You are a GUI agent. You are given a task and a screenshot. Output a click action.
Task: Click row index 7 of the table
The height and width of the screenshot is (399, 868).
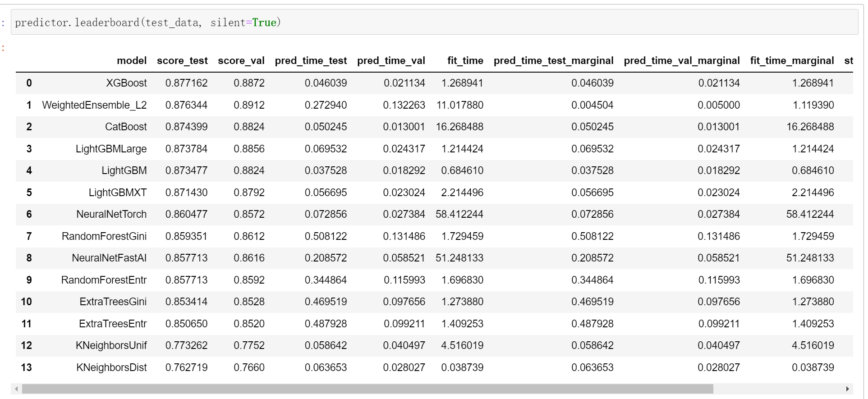29,236
